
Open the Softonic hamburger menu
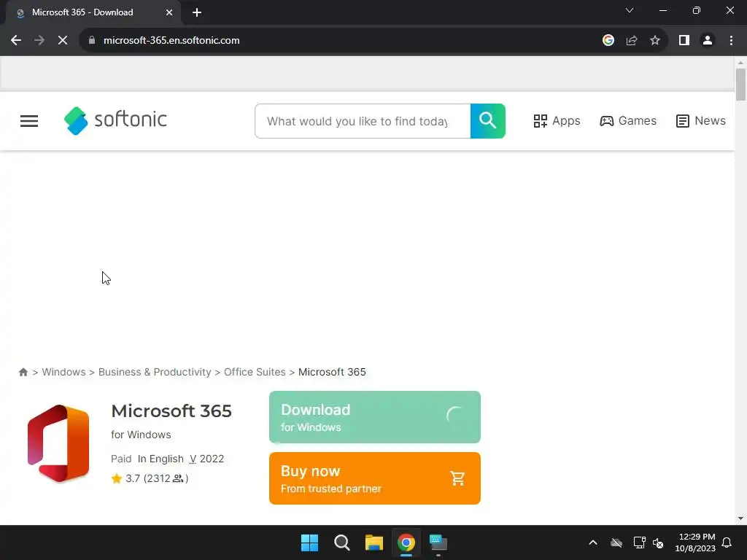pos(29,121)
